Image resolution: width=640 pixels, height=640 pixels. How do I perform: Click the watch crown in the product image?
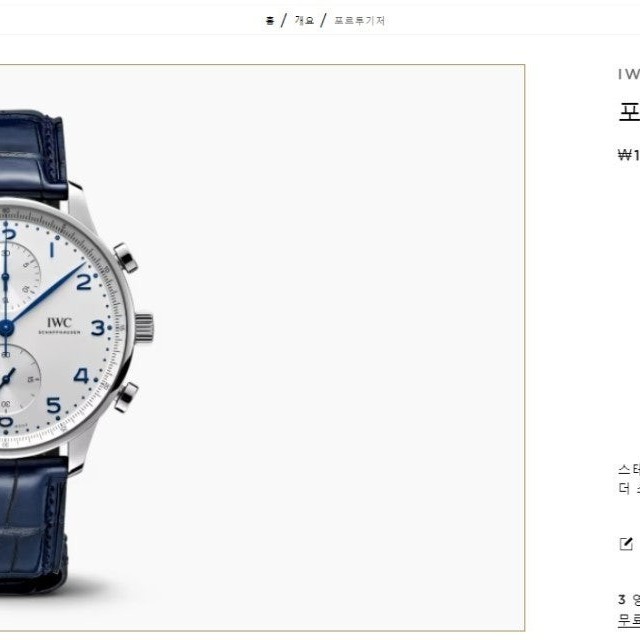click(144, 329)
